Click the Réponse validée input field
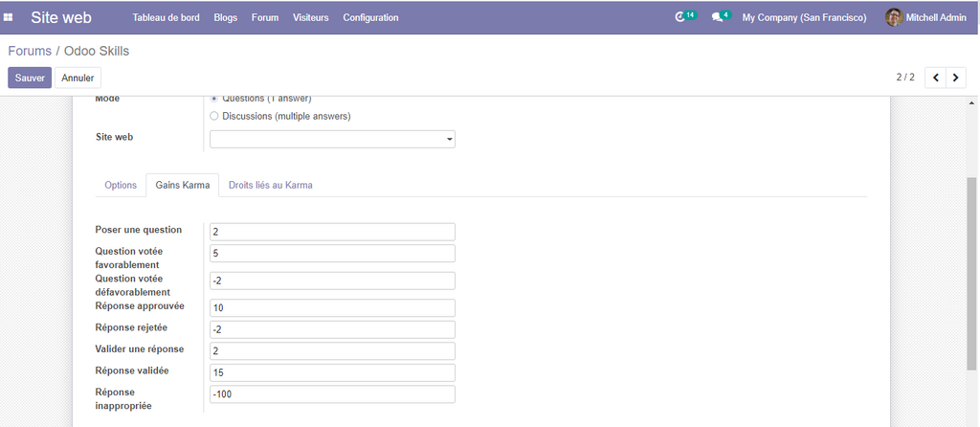 (x=332, y=371)
